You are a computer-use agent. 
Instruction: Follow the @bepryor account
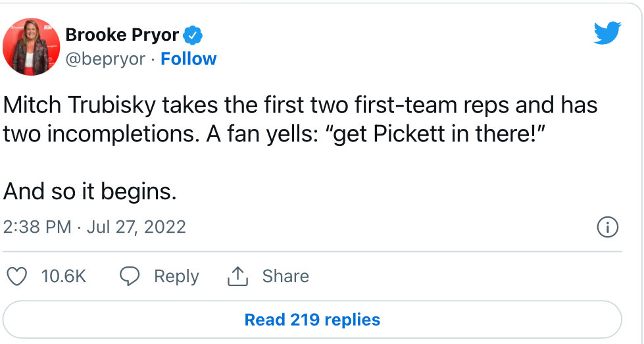189,59
